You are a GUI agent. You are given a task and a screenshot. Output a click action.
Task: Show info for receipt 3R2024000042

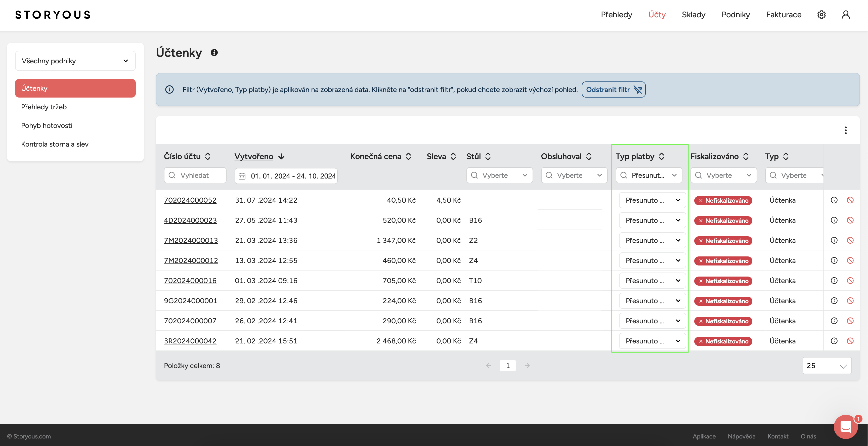click(834, 341)
